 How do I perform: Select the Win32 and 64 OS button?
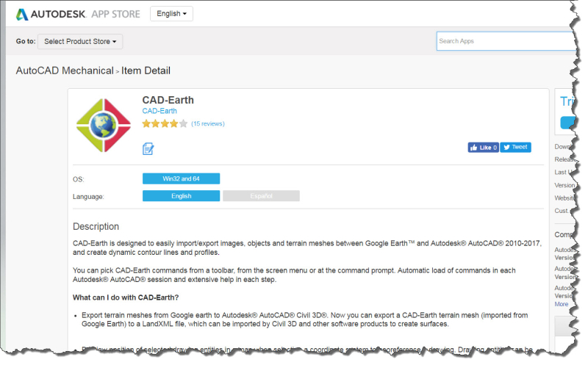click(x=181, y=178)
